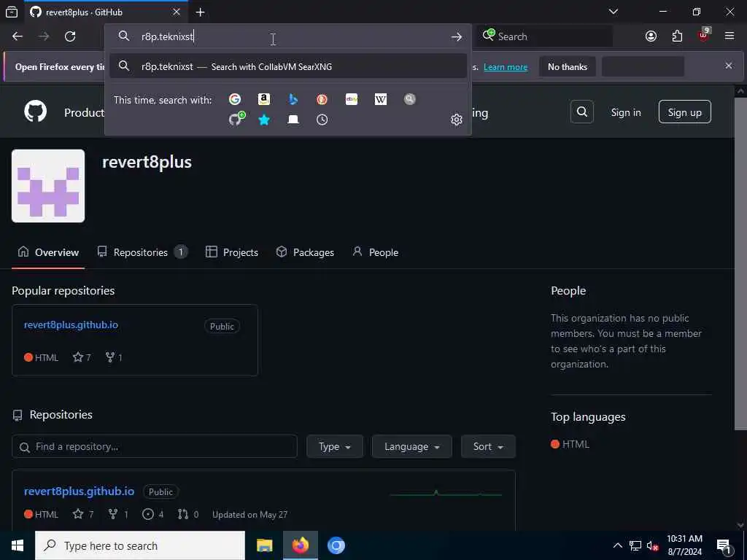Open Firefox account menu icon
Image resolution: width=747 pixels, height=560 pixels.
[x=651, y=36]
